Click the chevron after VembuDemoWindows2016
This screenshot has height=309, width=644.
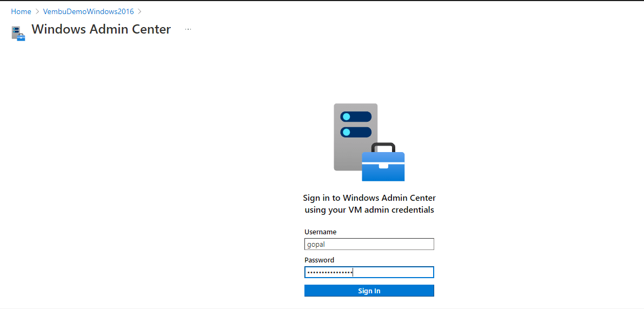140,11
